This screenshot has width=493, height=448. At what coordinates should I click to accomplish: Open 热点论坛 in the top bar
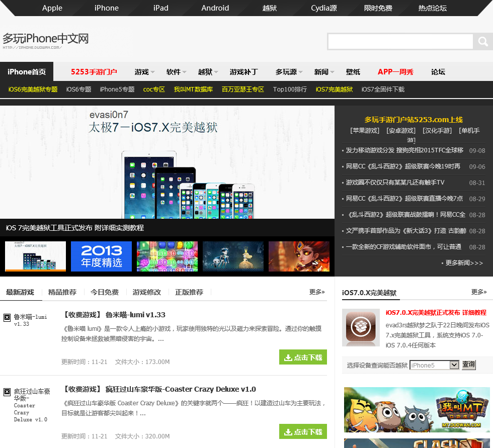pyautogui.click(x=432, y=8)
